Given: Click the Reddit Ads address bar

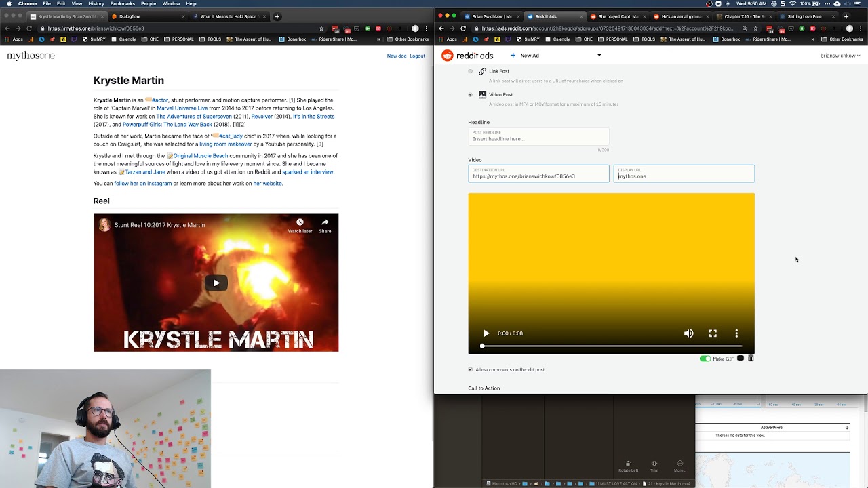Looking at the screenshot, I should coord(608,28).
